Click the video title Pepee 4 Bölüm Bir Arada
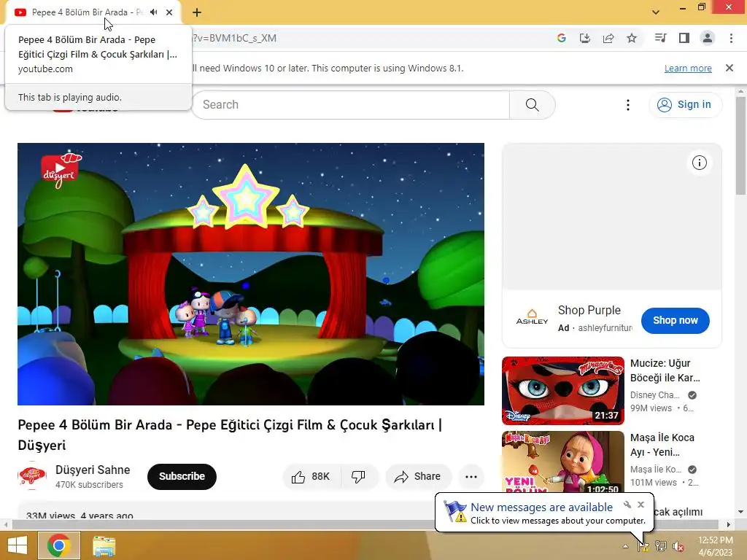The height and width of the screenshot is (560, 747). [x=230, y=435]
